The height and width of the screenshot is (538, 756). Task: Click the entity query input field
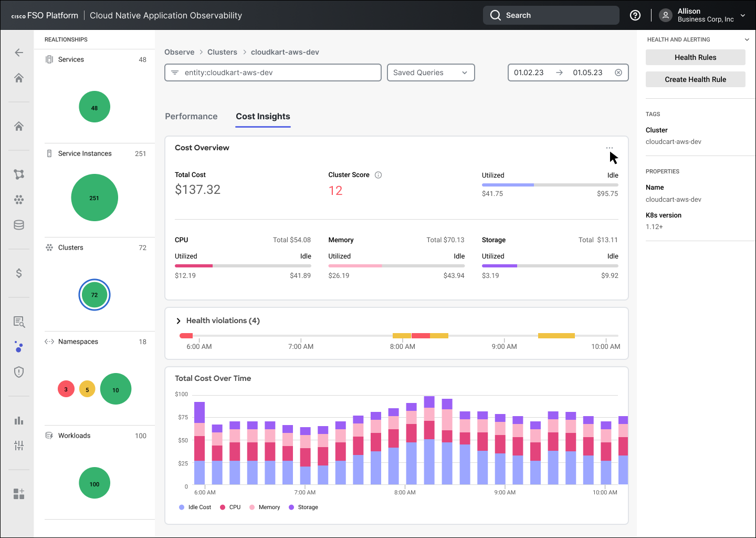tap(273, 73)
